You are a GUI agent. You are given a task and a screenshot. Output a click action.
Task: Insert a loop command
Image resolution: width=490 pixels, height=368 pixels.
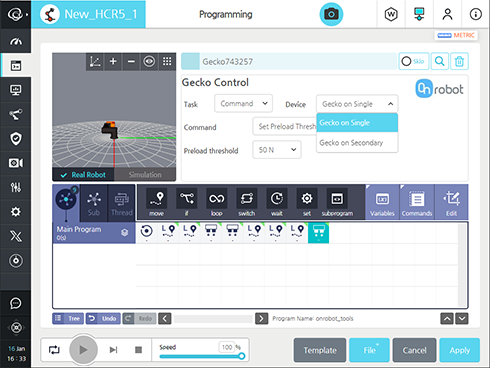coord(216,202)
